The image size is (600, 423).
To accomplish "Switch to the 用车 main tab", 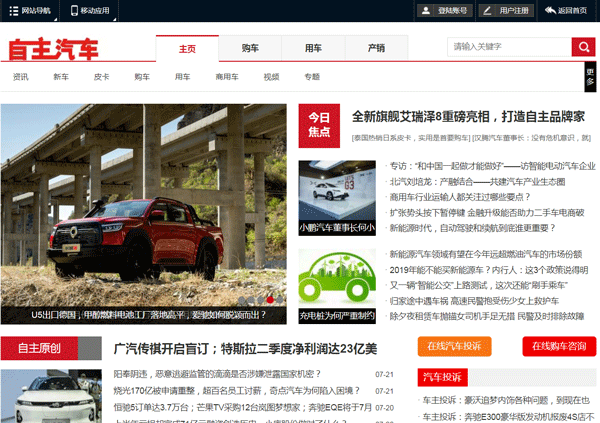I will pos(313,48).
